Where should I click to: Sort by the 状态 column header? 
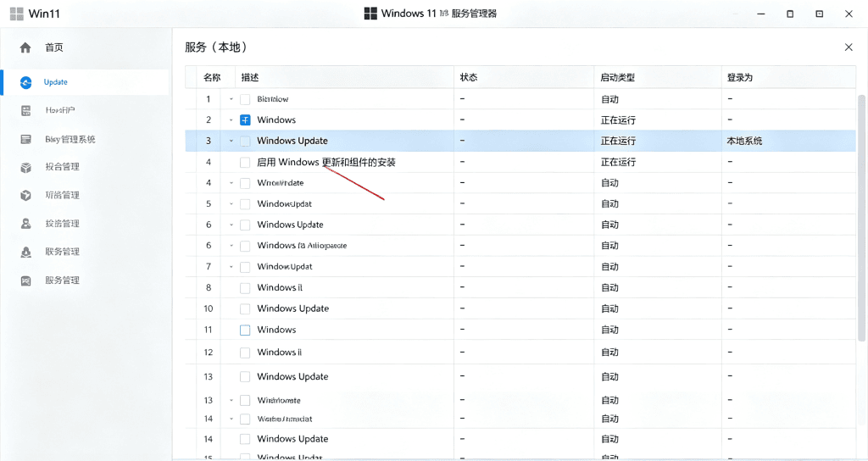(x=469, y=77)
